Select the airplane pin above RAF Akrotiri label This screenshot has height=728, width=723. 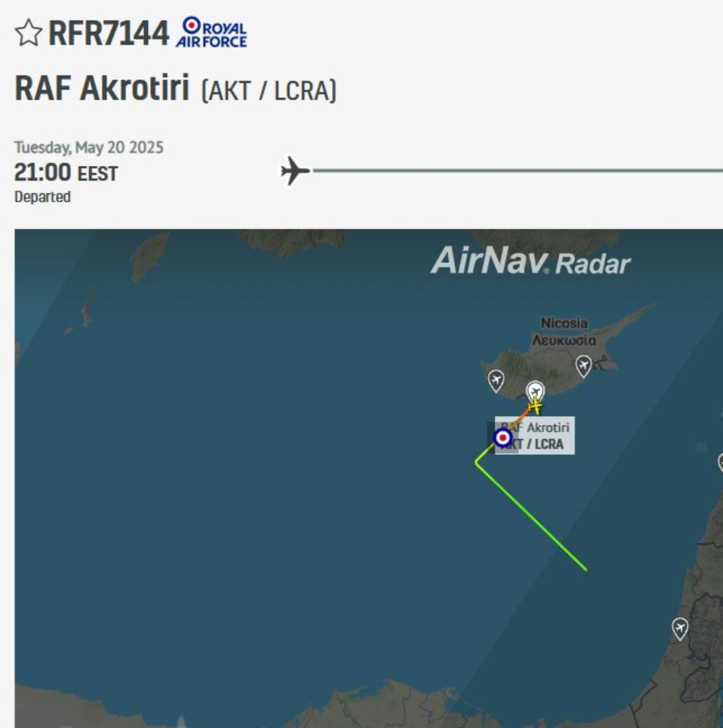pos(537,389)
